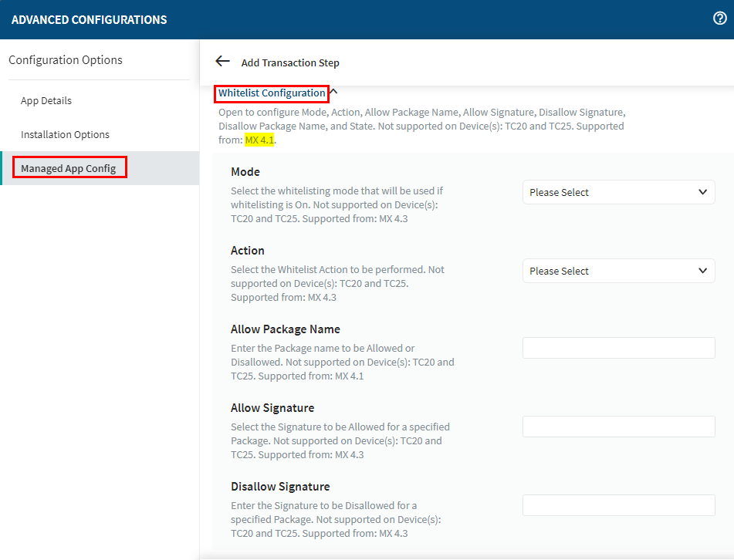Open the help icon in header
The width and height of the screenshot is (734, 560).
[x=719, y=19]
